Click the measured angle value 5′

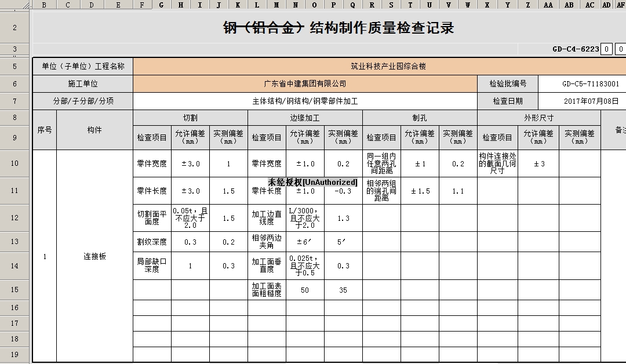point(343,242)
